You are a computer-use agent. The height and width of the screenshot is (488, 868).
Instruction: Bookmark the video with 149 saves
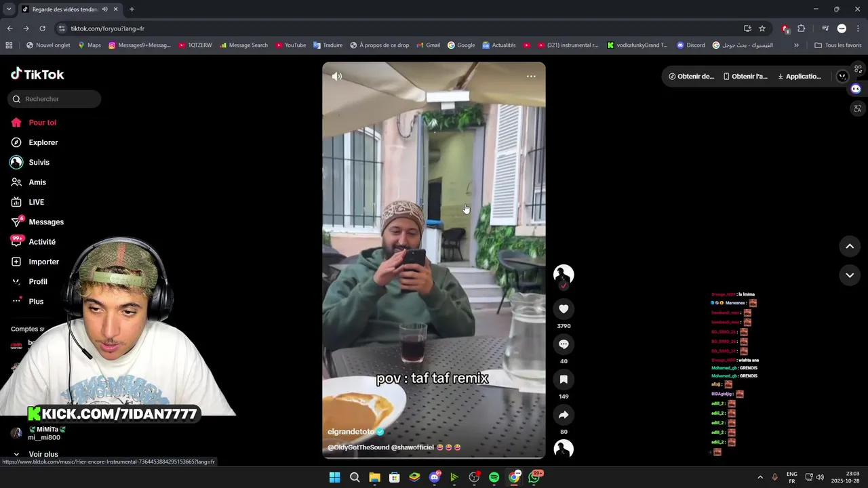(x=564, y=380)
